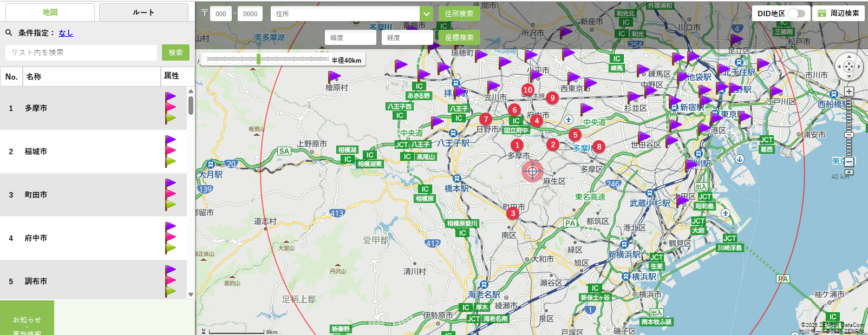
Task: Toggle the DID地区 switch
Action: [797, 14]
